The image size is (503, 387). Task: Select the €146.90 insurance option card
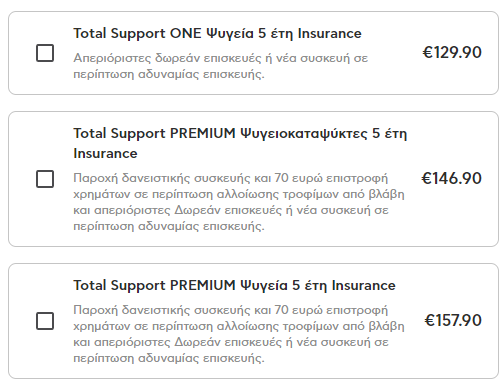tap(253, 179)
